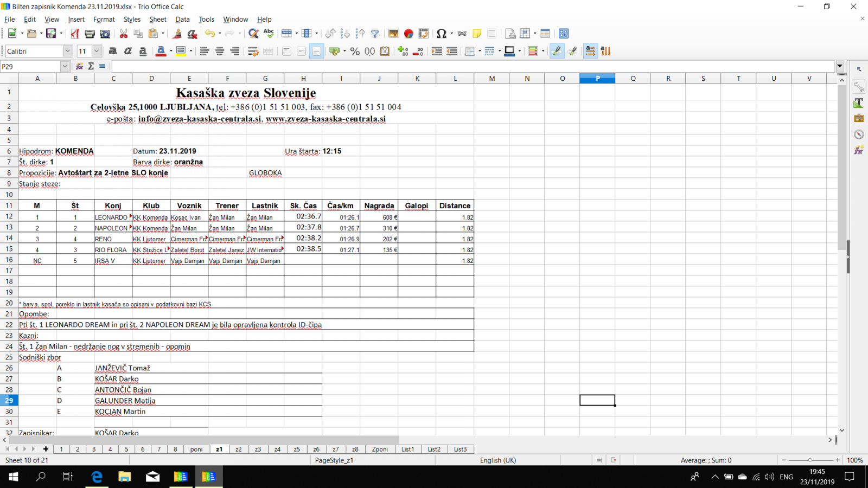Image resolution: width=868 pixels, height=488 pixels.
Task: Open the Sheet menu
Action: (157, 19)
